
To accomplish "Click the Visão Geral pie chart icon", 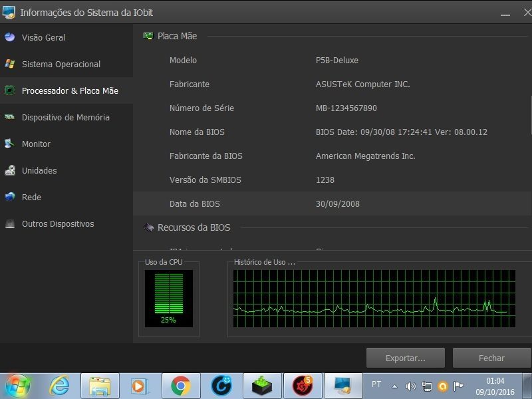I will pos(10,37).
